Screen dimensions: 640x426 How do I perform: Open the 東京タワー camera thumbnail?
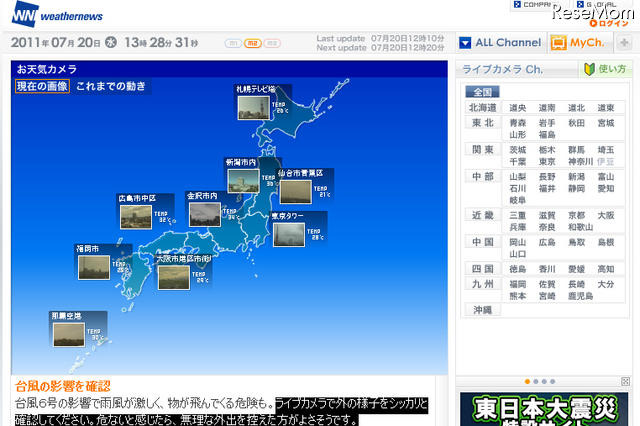(289, 234)
